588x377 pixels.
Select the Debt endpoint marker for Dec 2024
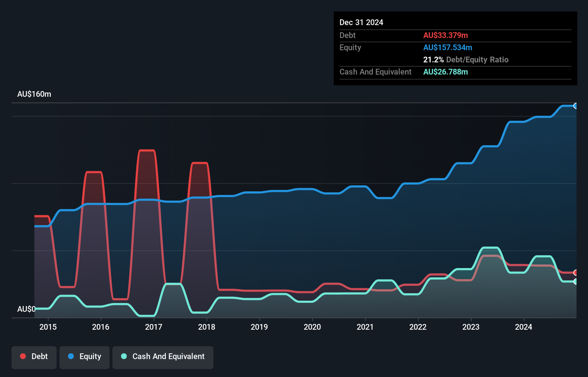tap(576, 273)
